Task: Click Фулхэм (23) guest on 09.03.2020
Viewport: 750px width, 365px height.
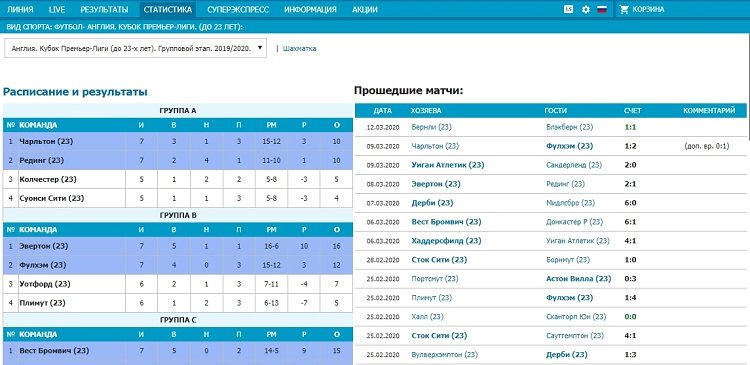Action: (x=570, y=146)
